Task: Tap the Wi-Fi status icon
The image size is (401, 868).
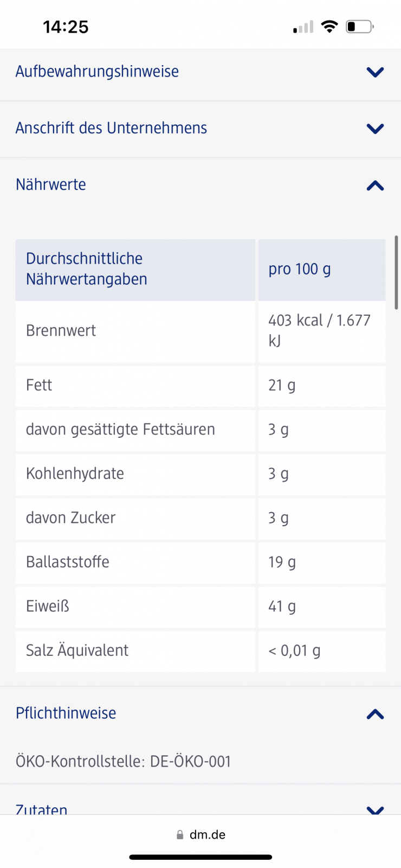Action: [329, 27]
